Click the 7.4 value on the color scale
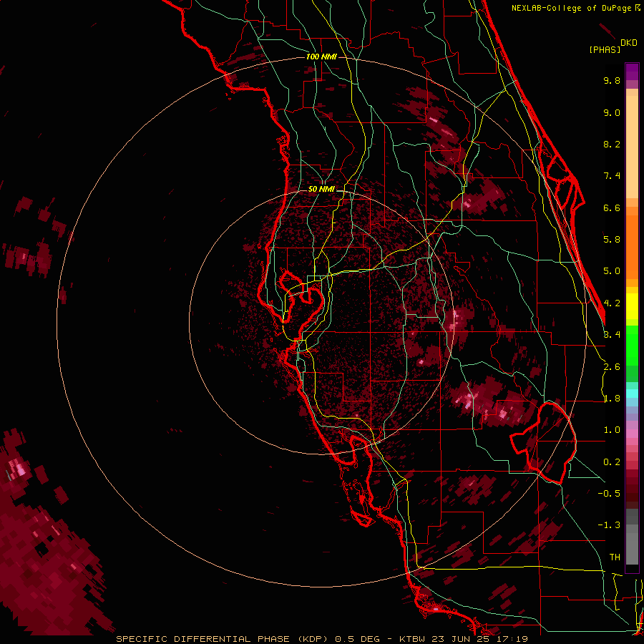This screenshot has width=644, height=644. pos(612,176)
